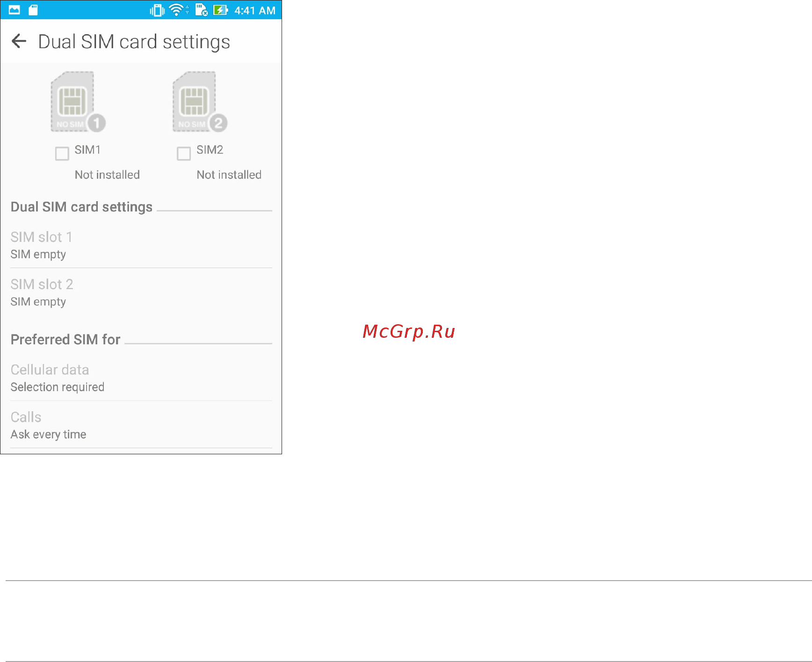Viewport: 812px width, 662px height.
Task: Enable the SIM2 checkbox
Action: click(184, 153)
